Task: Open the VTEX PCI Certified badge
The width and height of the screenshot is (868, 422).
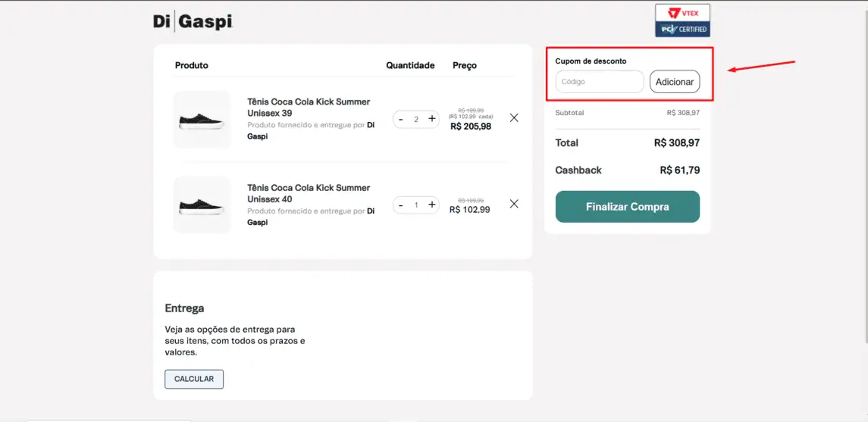Action: [682, 20]
